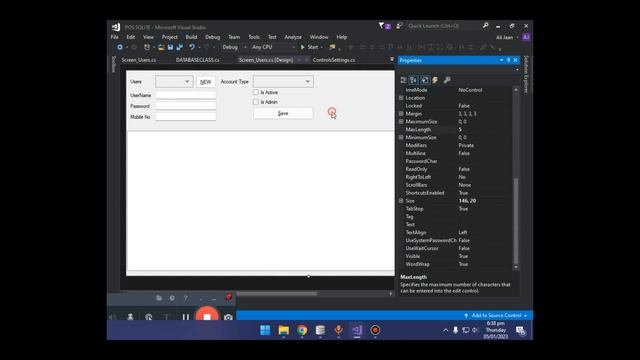Select the MaxLength property row
The image size is (640, 360).
coord(455,129)
